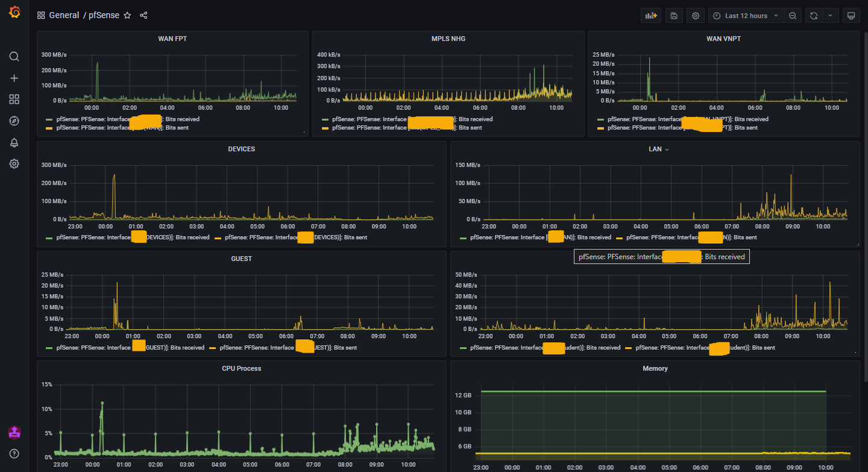Open the Search dashboards icon
The width and height of the screenshot is (868, 472).
(x=14, y=57)
